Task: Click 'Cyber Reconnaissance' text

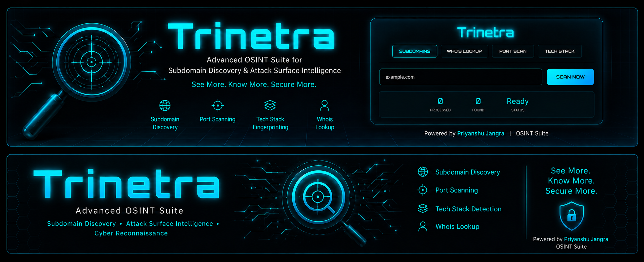Action: tap(131, 233)
